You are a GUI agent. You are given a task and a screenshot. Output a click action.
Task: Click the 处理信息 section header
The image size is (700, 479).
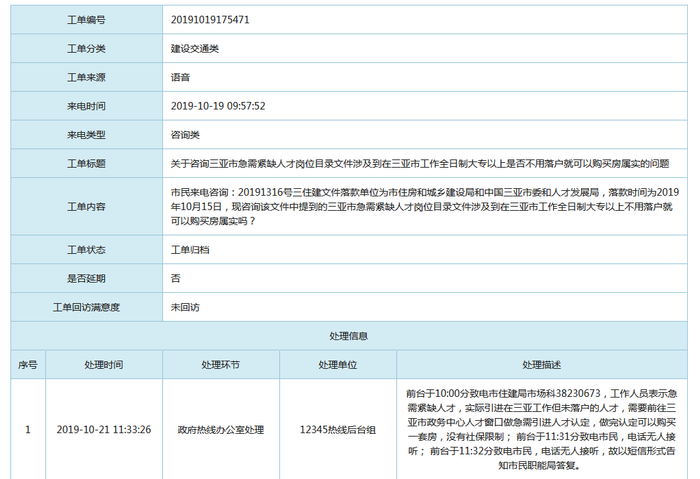(349, 336)
